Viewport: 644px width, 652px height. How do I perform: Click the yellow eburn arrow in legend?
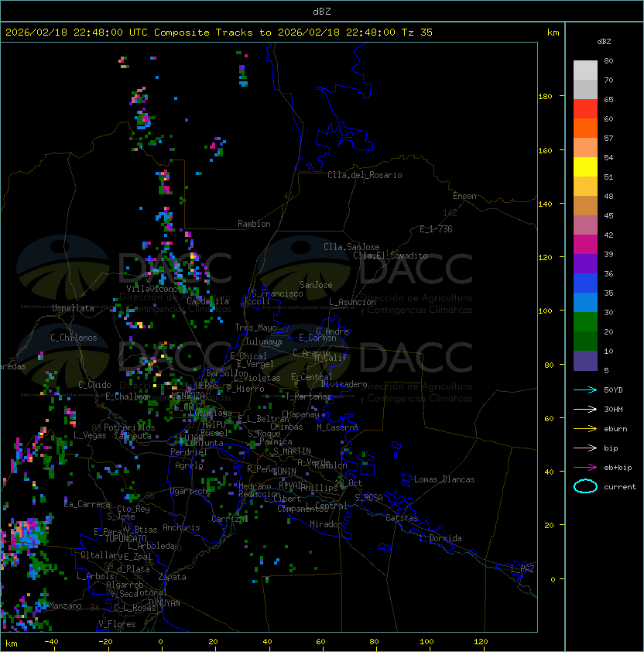585,429
